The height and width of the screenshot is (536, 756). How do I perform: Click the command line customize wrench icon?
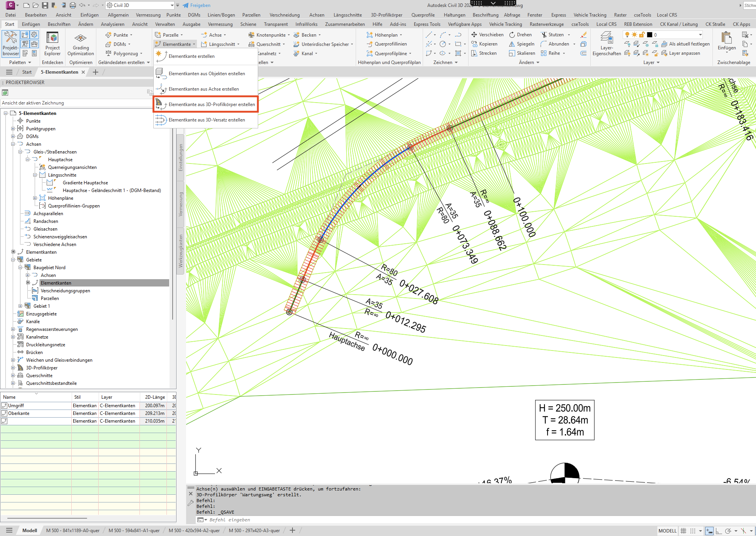tap(190, 503)
